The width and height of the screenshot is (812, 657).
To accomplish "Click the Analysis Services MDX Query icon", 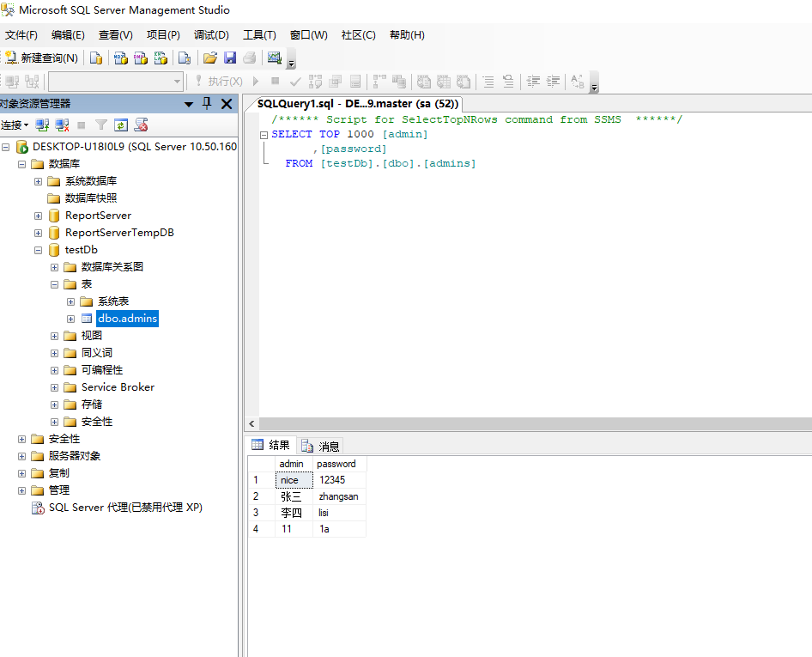I will [x=121, y=58].
